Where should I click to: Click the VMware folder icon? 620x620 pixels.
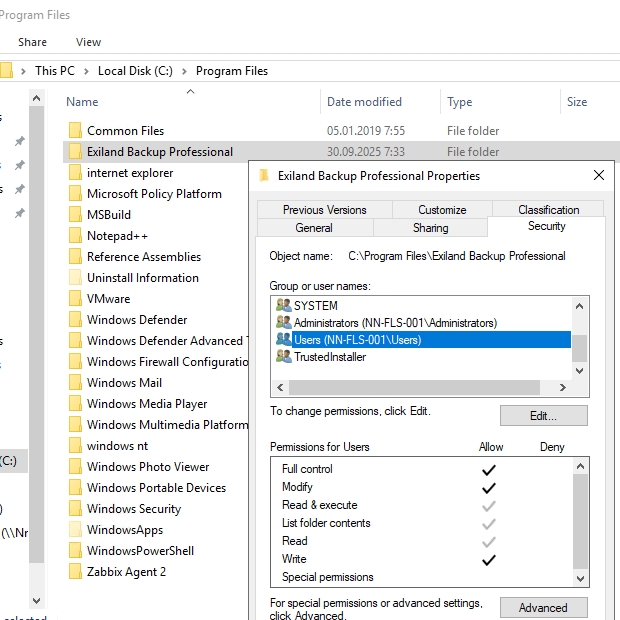[x=75, y=299]
